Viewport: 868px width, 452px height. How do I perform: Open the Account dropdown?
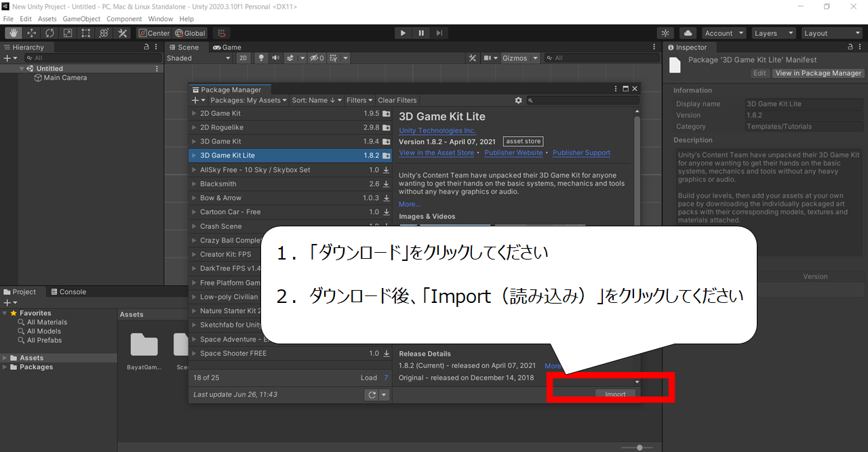tap(724, 33)
